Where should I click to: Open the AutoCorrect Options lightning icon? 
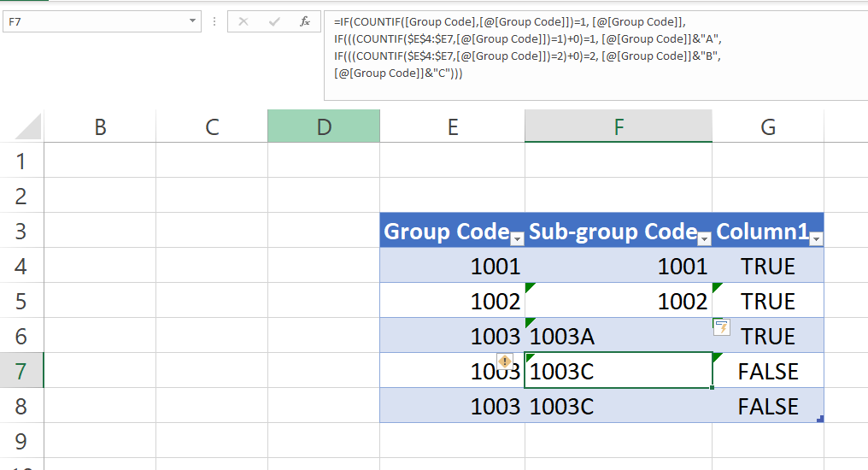(x=721, y=326)
